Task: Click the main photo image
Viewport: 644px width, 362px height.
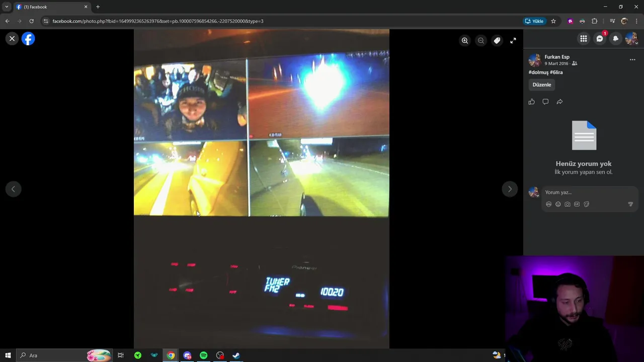Action: 262,189
